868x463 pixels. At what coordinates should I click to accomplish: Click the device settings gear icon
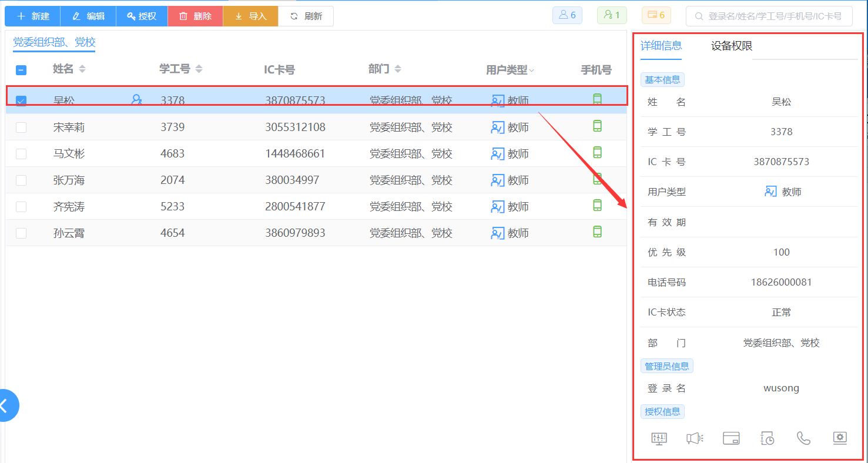[x=840, y=438]
